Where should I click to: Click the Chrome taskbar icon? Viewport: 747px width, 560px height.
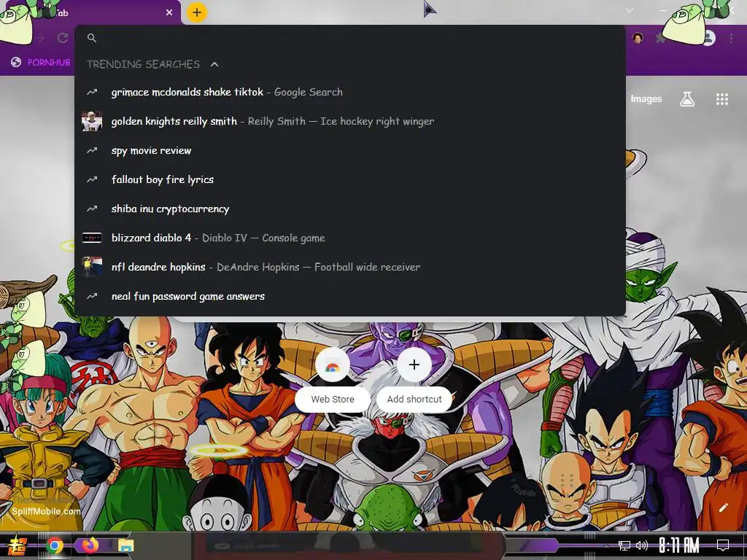[x=55, y=545]
